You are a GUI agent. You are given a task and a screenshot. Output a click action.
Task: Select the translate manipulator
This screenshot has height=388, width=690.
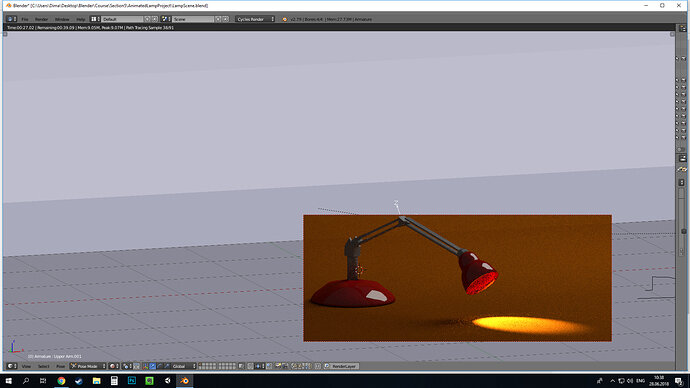pyautogui.click(x=152, y=366)
